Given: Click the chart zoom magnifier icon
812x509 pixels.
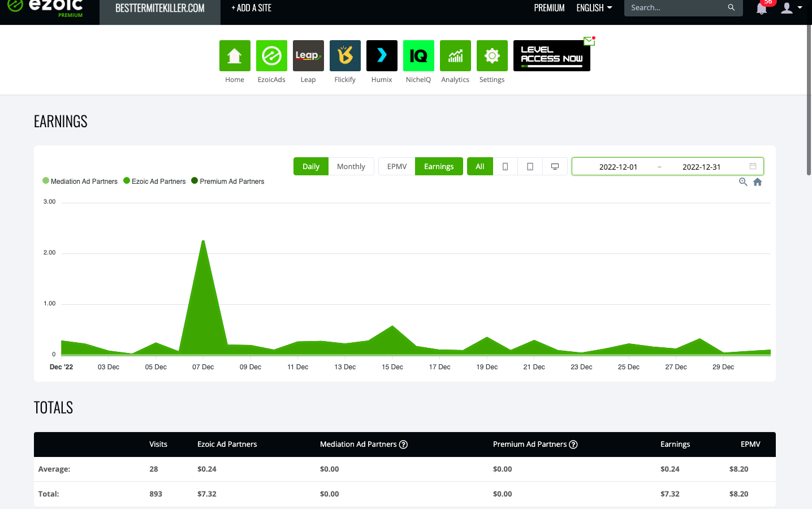Looking at the screenshot, I should click(x=743, y=182).
